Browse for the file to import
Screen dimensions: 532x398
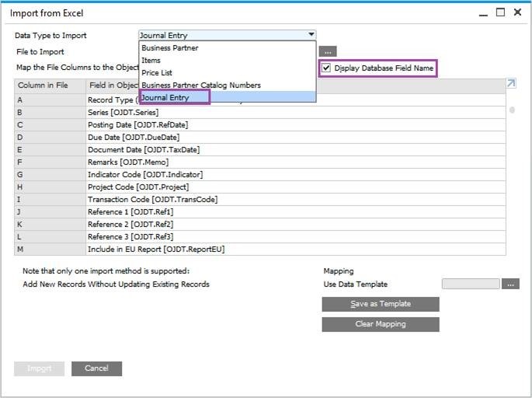pos(328,51)
